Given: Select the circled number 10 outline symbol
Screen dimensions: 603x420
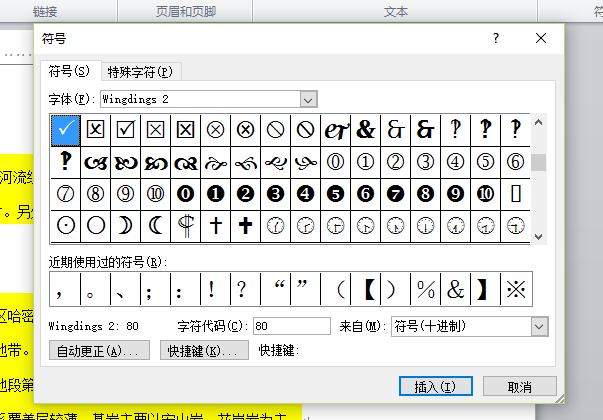Looking at the screenshot, I should click(155, 194).
